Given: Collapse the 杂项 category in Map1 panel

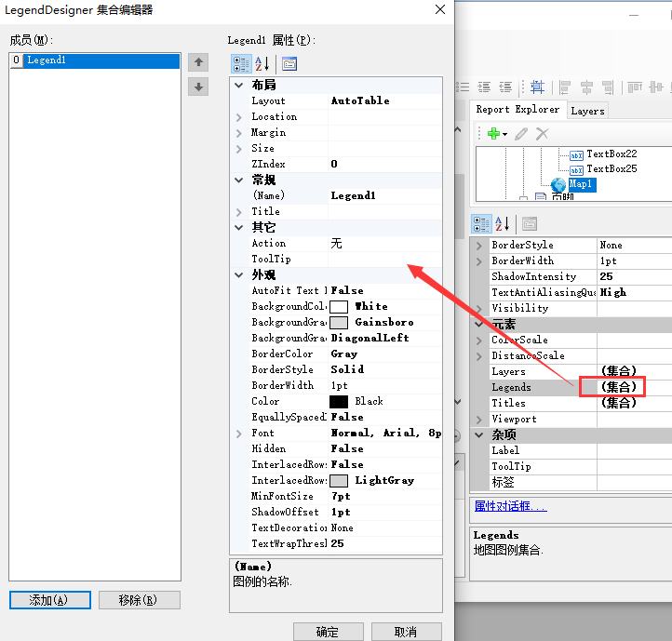Looking at the screenshot, I should [x=479, y=434].
